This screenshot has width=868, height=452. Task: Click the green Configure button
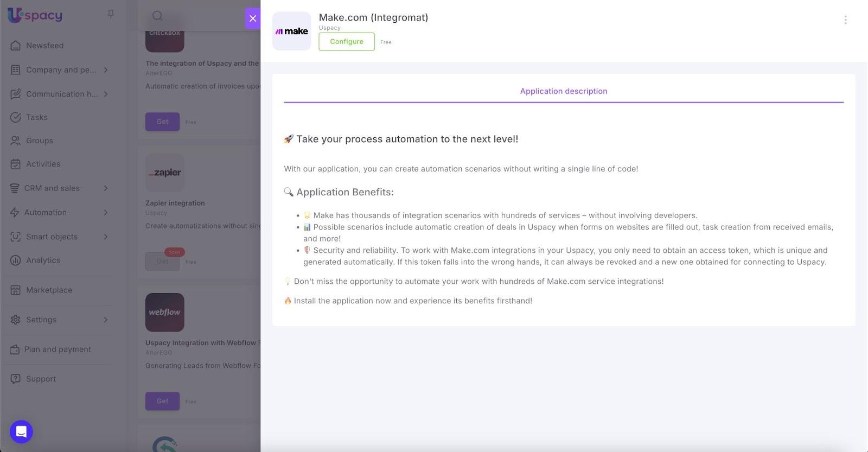pos(347,42)
